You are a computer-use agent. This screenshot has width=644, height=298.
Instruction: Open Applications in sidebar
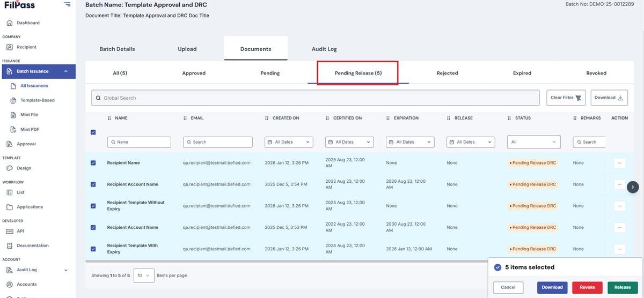tap(30, 207)
